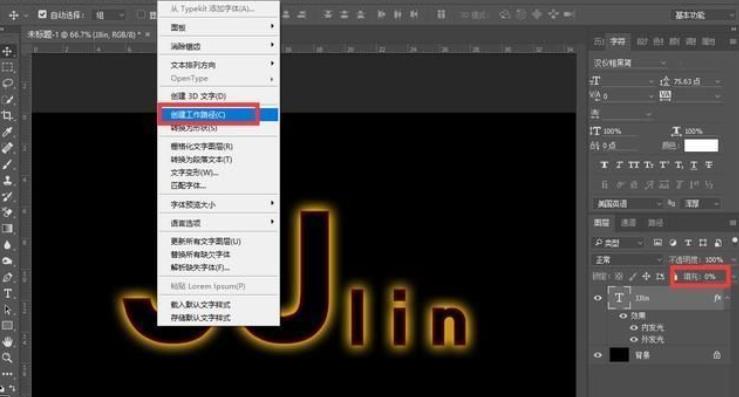739x397 pixels.
Task: Click the Underline T icon
Action: click(694, 165)
